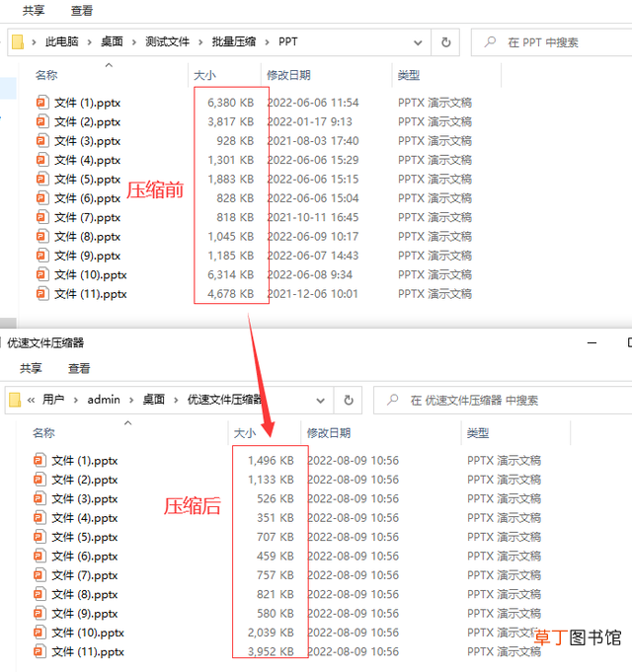The height and width of the screenshot is (672, 632).
Task: Click the 6,380 KB size value
Action: coord(231,103)
